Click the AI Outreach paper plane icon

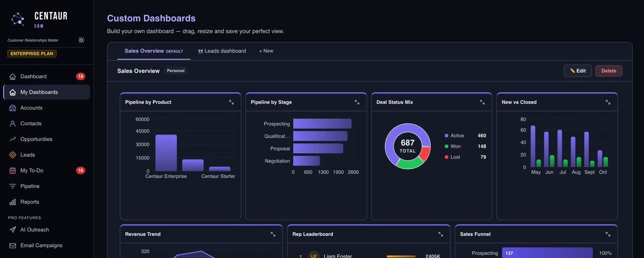point(12,230)
